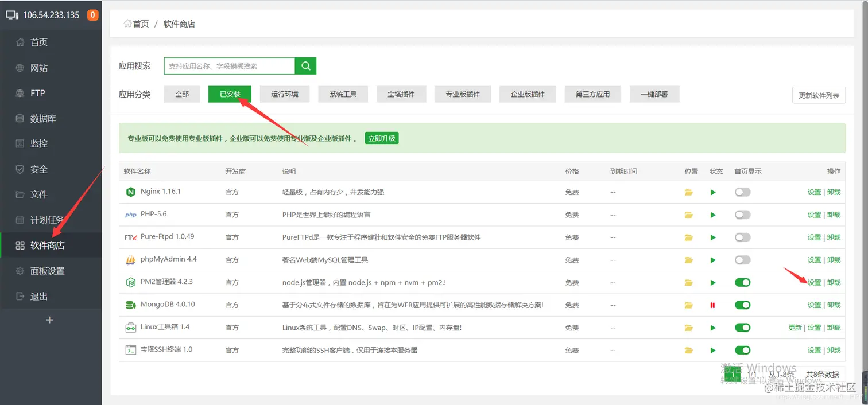Click the Nginx running status play icon
Image resolution: width=868 pixels, height=405 pixels.
pyautogui.click(x=713, y=193)
